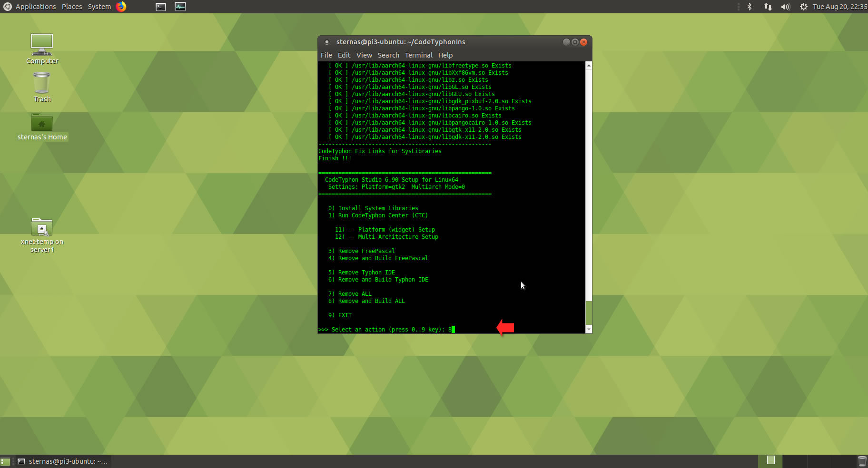Click 'Remove and Build Typhon IDE' line
Screen dimensions: 868x468
click(378, 280)
